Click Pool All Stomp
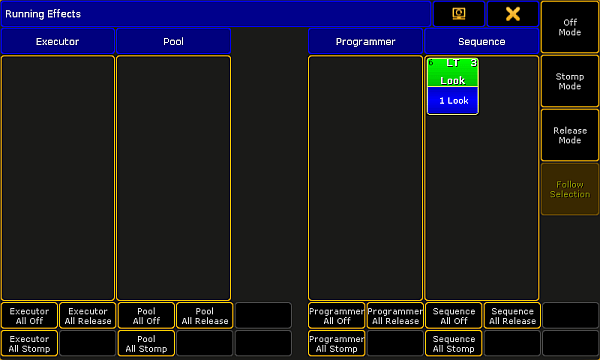 pyautogui.click(x=146, y=344)
